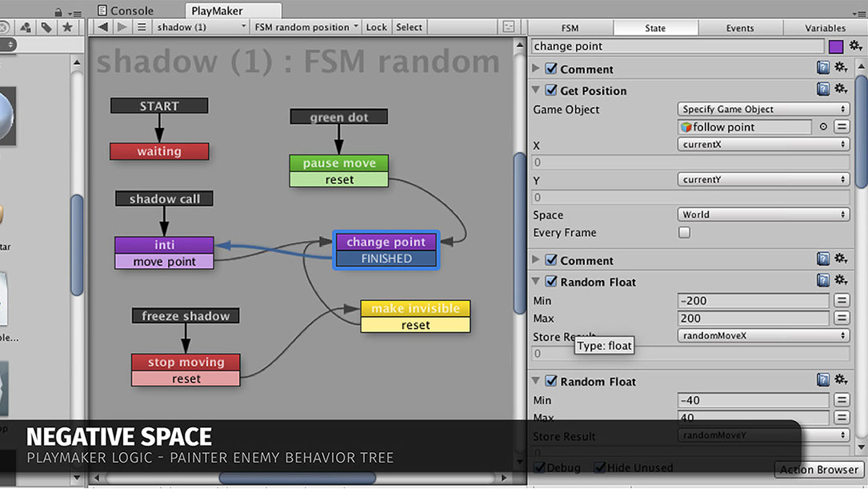Open the Space dropdown set to World
The image size is (868, 489).
[762, 214]
